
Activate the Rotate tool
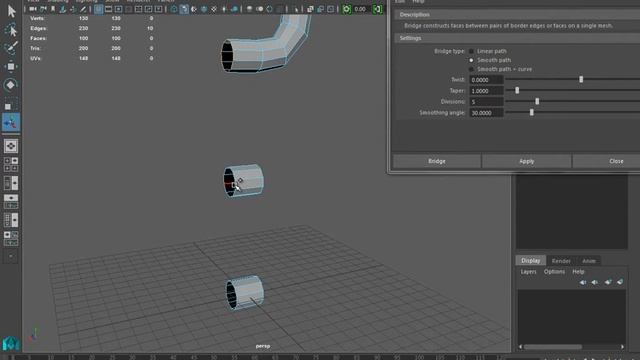click(11, 85)
